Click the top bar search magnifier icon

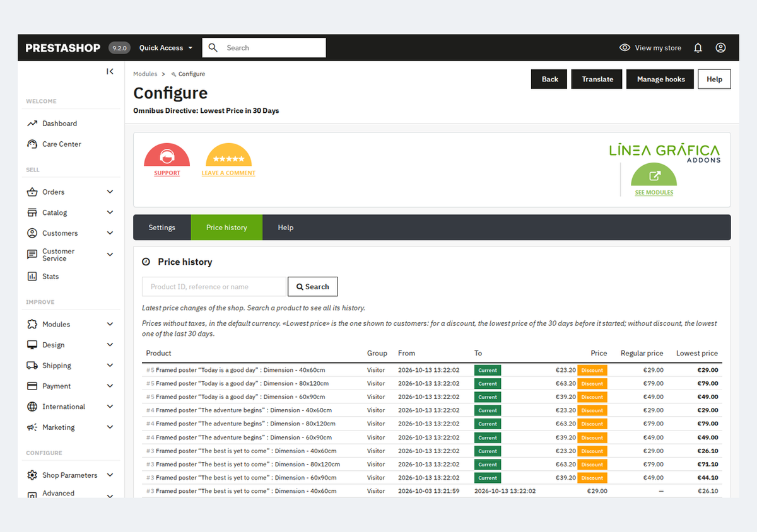pos(213,48)
